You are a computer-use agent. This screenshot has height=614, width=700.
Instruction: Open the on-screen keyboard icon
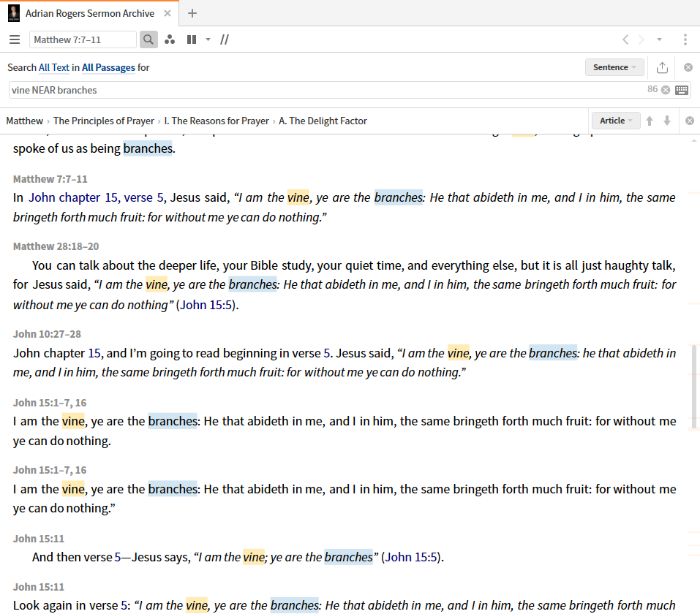[x=682, y=90]
